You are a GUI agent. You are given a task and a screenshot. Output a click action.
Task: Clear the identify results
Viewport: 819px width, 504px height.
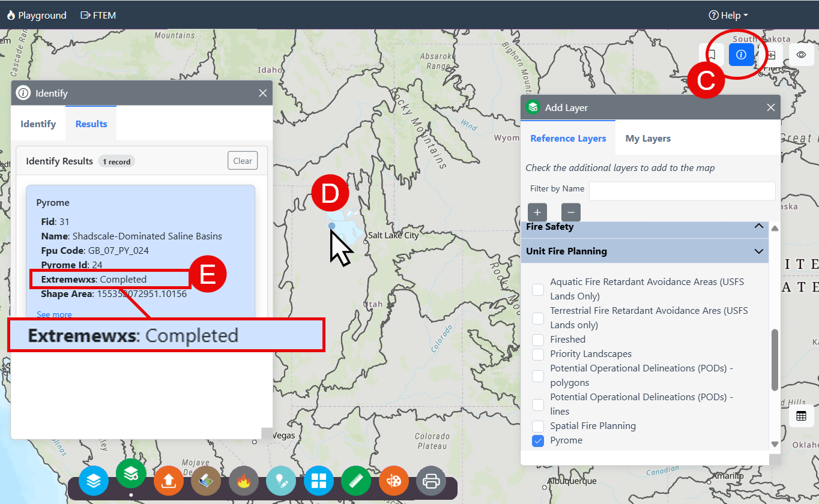coord(243,161)
